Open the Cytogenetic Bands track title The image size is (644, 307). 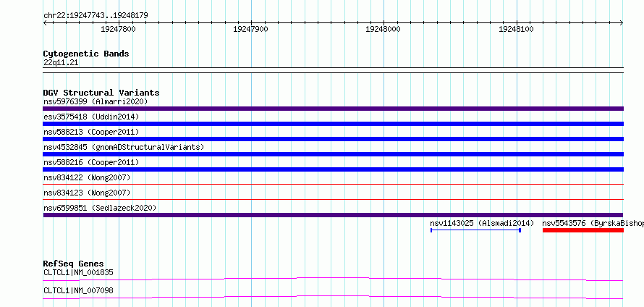[86, 54]
